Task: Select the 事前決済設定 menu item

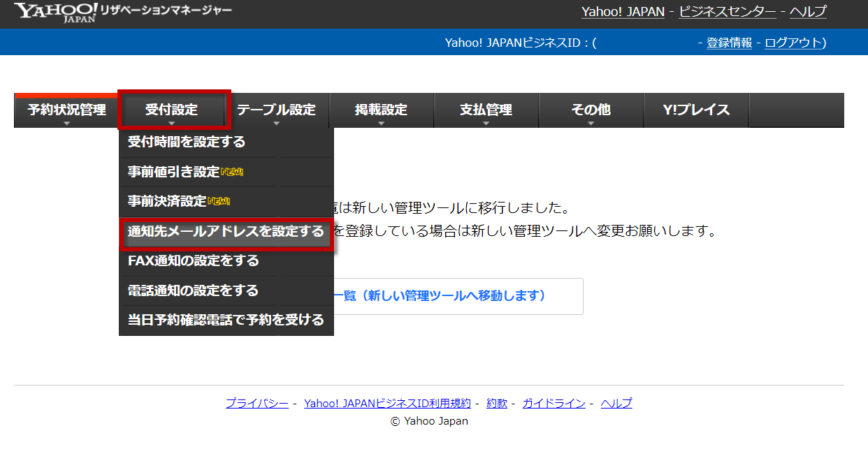Action: [x=226, y=202]
